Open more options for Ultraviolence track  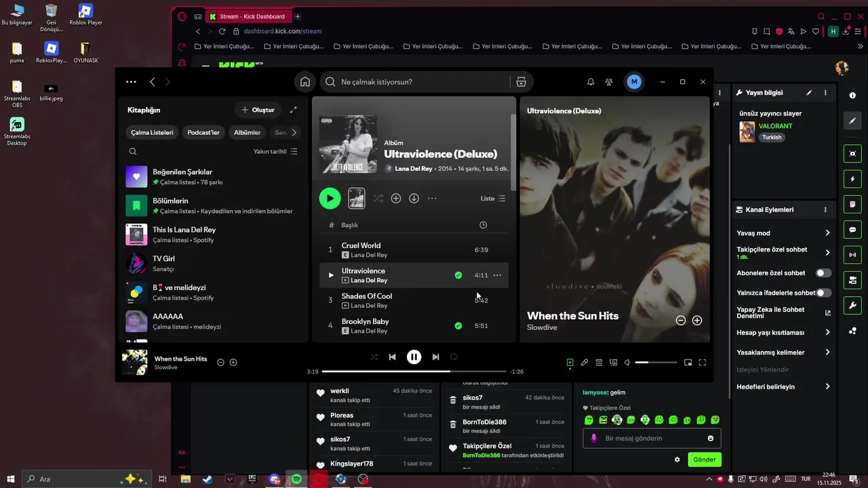pos(497,275)
